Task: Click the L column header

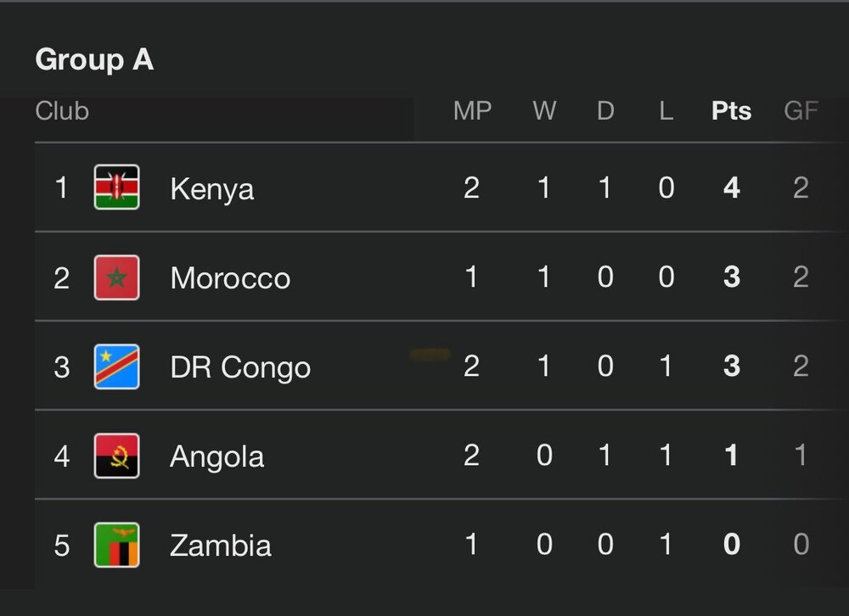Action: [x=666, y=111]
